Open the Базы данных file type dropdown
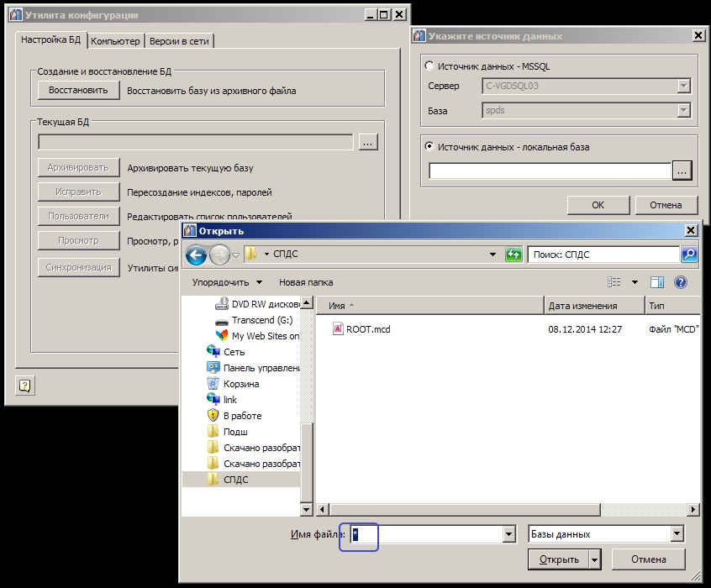This screenshot has width=711, height=588. (x=607, y=533)
